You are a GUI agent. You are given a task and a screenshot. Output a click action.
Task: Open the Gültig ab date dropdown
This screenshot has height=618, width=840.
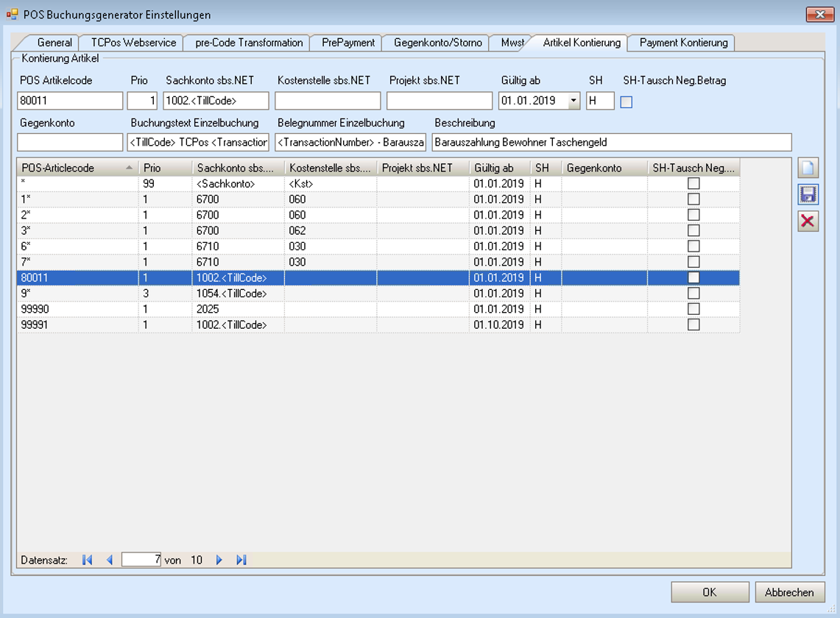point(573,101)
